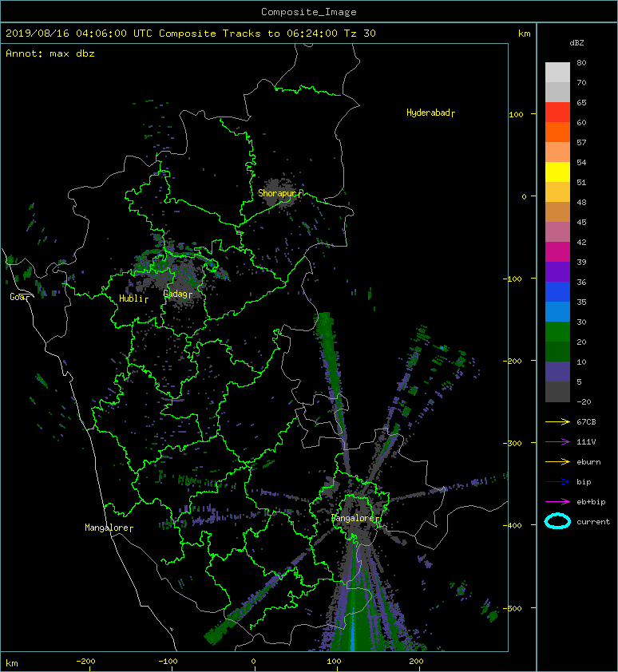Select the yellow 54 dBZ color swatch
Viewport: 618px width, 672px height.
(x=557, y=172)
